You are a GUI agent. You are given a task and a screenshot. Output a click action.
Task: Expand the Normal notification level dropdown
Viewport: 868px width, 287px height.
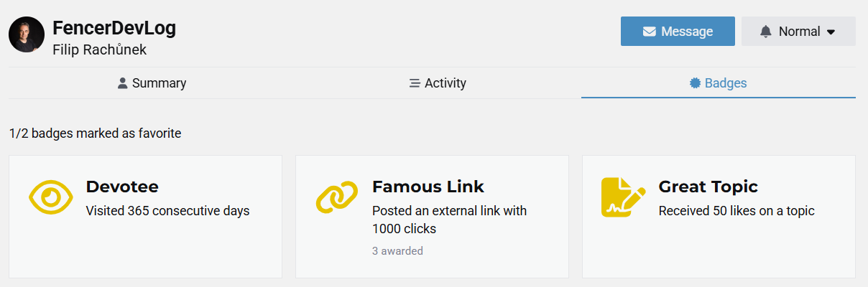798,32
